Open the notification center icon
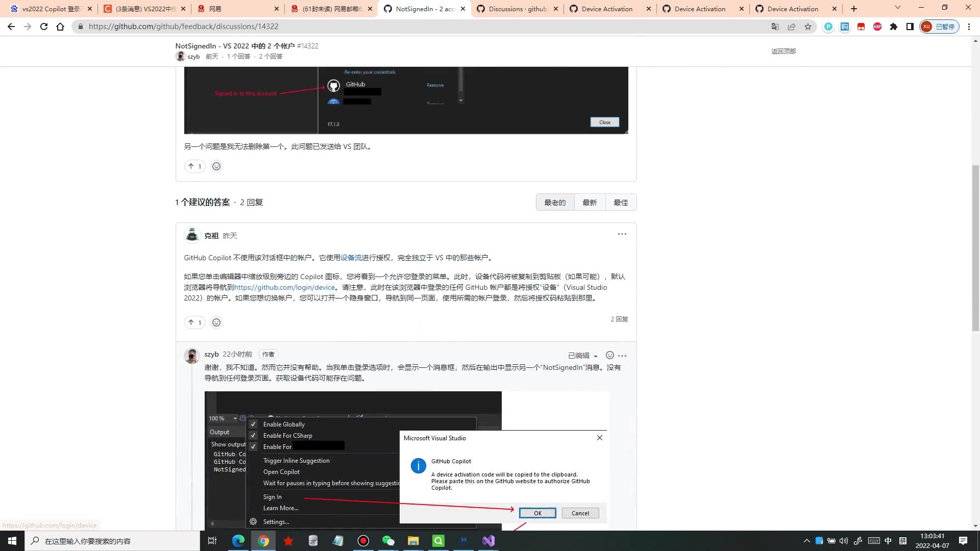 pos(963,541)
